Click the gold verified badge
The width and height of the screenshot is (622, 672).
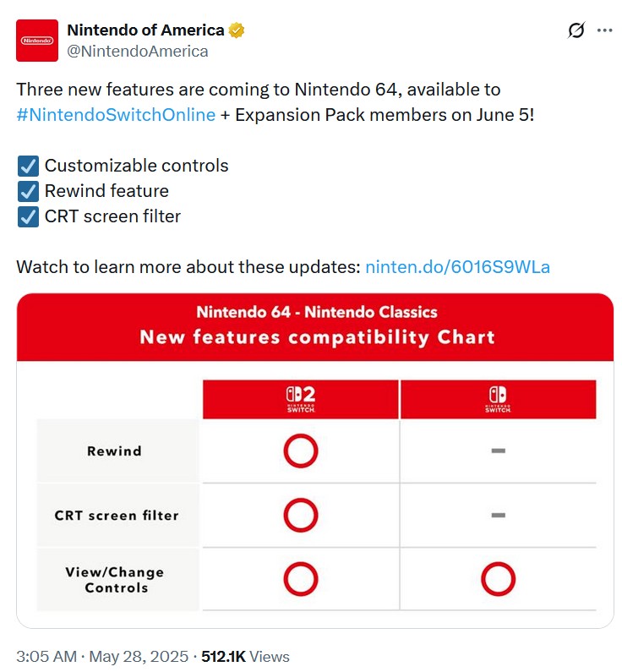pos(236,30)
